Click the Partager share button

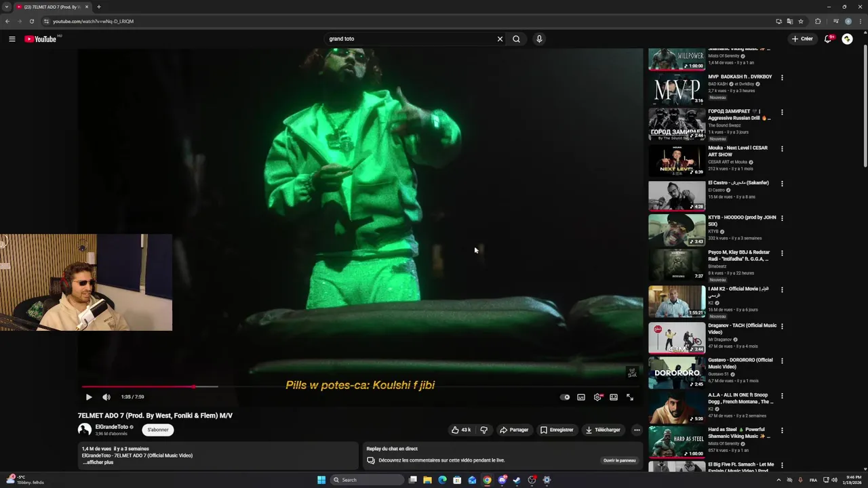click(x=514, y=430)
